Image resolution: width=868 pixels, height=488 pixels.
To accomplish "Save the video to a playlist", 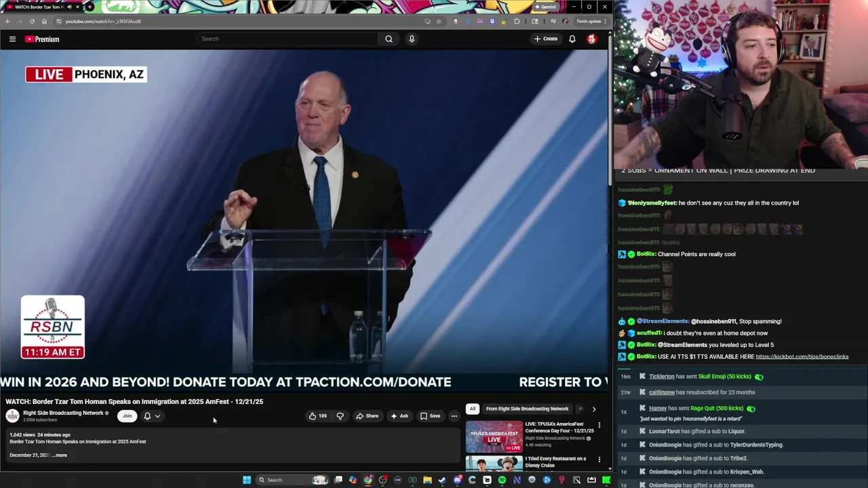I will click(x=430, y=416).
